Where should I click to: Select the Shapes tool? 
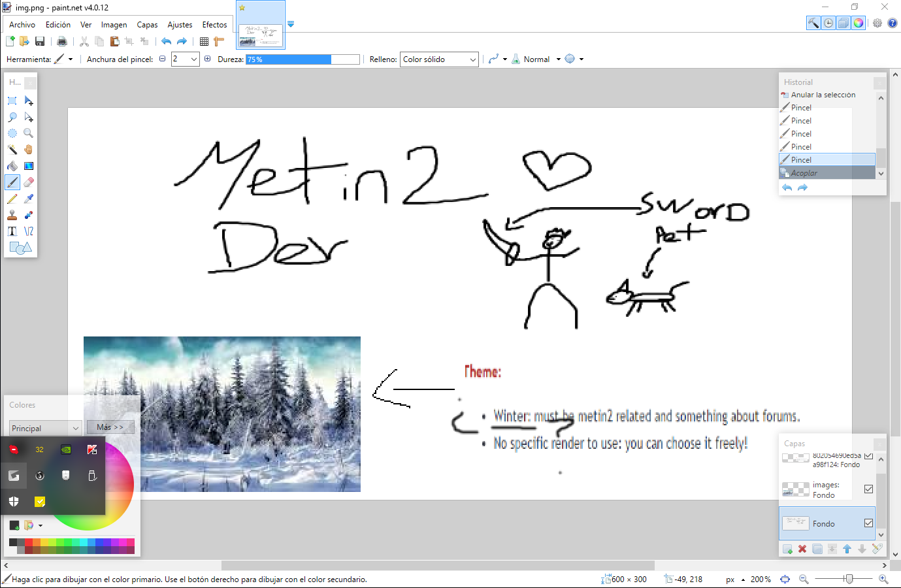20,248
